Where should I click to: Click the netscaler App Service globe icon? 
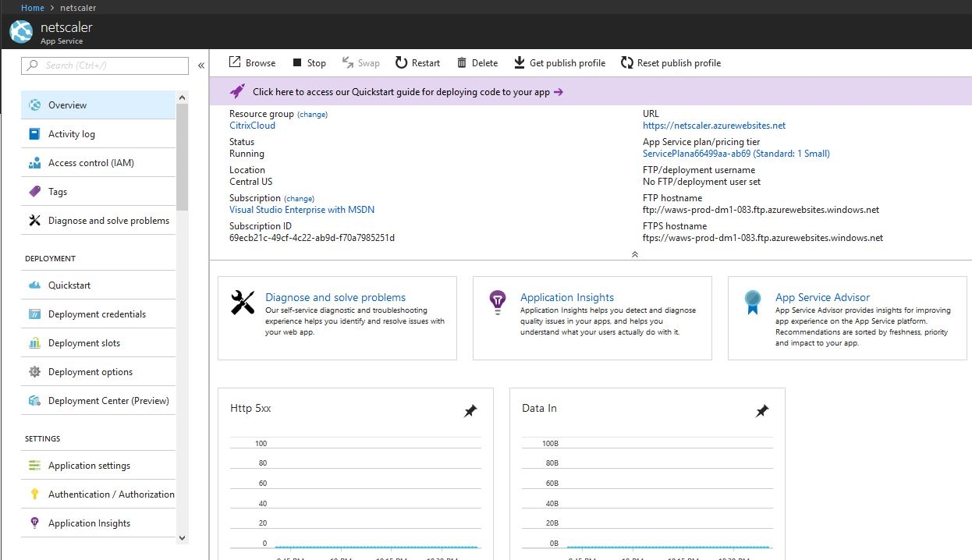click(x=21, y=33)
